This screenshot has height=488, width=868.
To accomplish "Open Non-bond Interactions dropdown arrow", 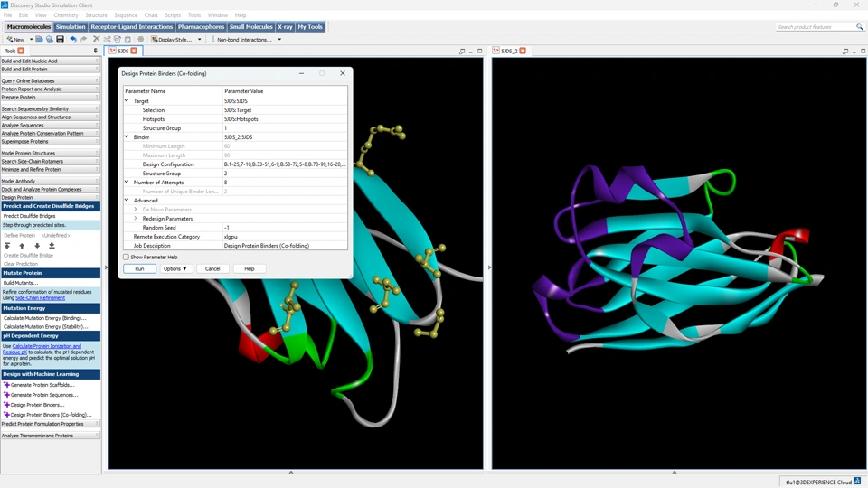I will coord(279,39).
